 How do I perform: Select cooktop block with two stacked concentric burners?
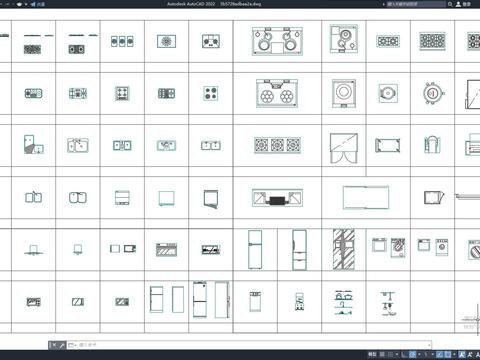(344, 39)
